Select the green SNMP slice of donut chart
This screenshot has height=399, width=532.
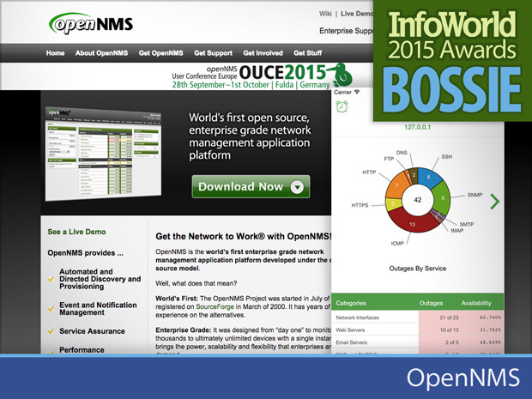pos(442,198)
